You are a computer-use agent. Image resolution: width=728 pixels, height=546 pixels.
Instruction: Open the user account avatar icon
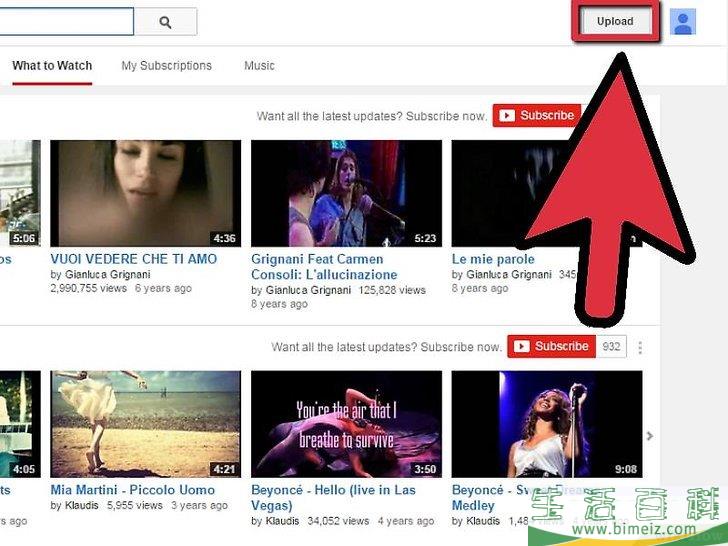pos(682,21)
